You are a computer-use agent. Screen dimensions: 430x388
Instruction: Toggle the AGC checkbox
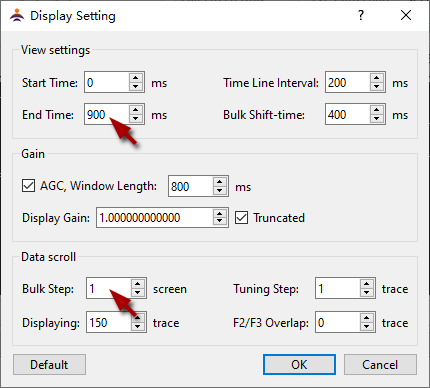pyautogui.click(x=28, y=186)
